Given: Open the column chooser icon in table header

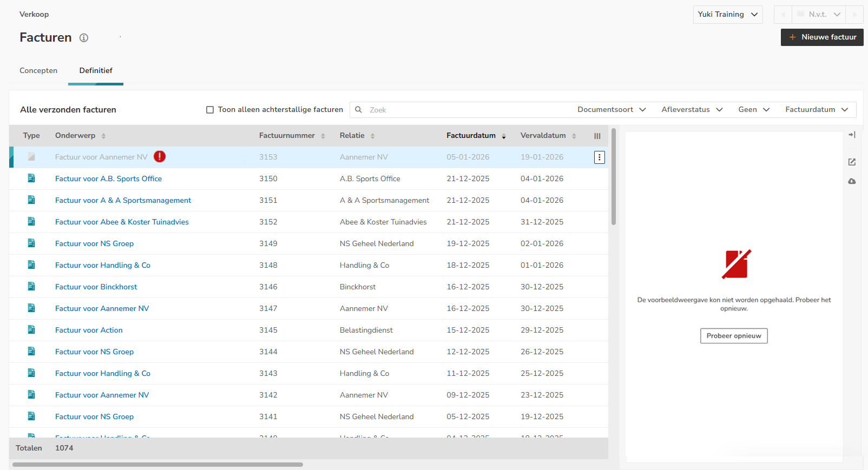Looking at the screenshot, I should point(597,136).
